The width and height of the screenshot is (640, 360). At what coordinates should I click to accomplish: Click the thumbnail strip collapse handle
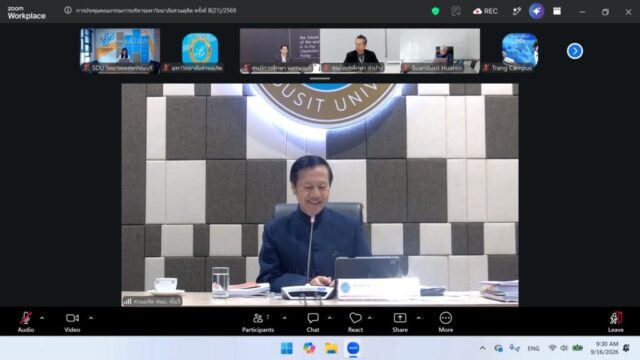(320, 78)
